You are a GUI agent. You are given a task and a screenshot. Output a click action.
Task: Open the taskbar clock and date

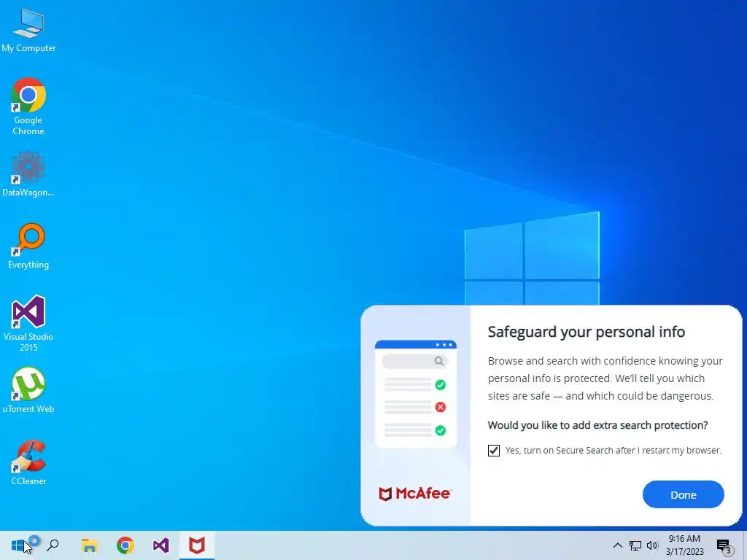pos(684,545)
